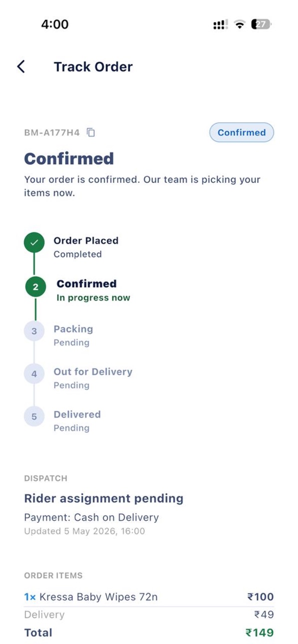Tap the back arrow icon
Screen dimensions: 298x644
(21, 66)
